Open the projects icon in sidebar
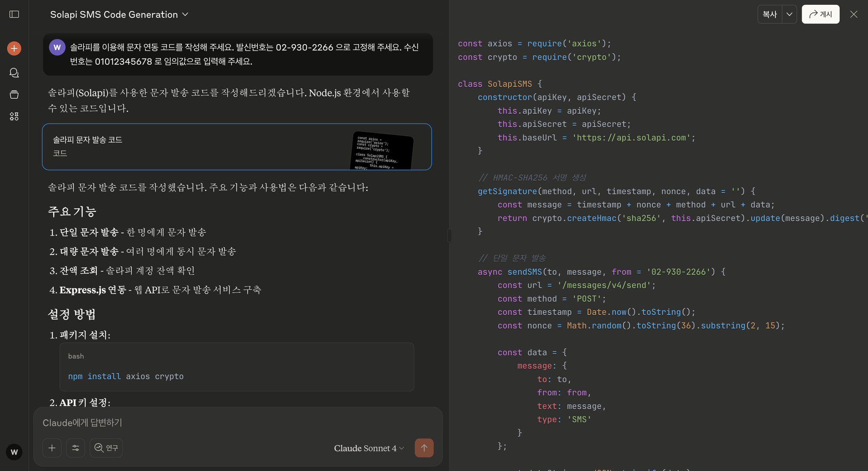Viewport: 868px width, 471px height. click(x=14, y=95)
